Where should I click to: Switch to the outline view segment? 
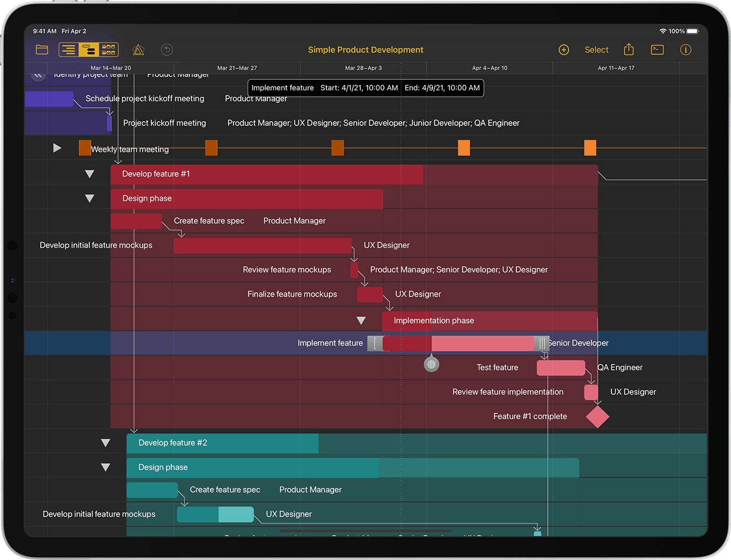tap(68, 49)
